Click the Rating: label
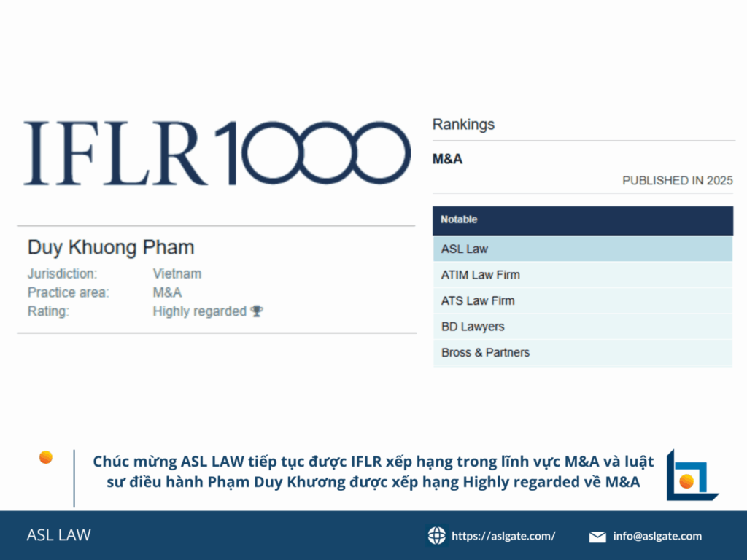 [48, 311]
